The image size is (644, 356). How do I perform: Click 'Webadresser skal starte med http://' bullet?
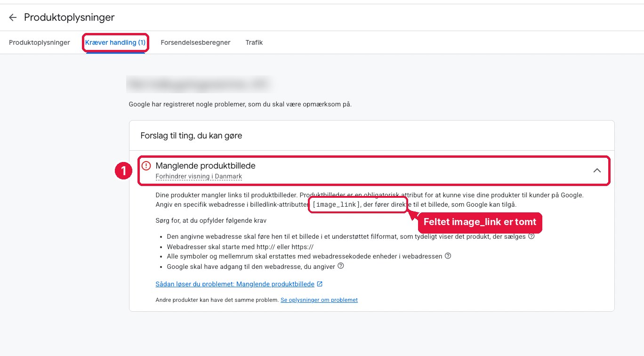240,247
